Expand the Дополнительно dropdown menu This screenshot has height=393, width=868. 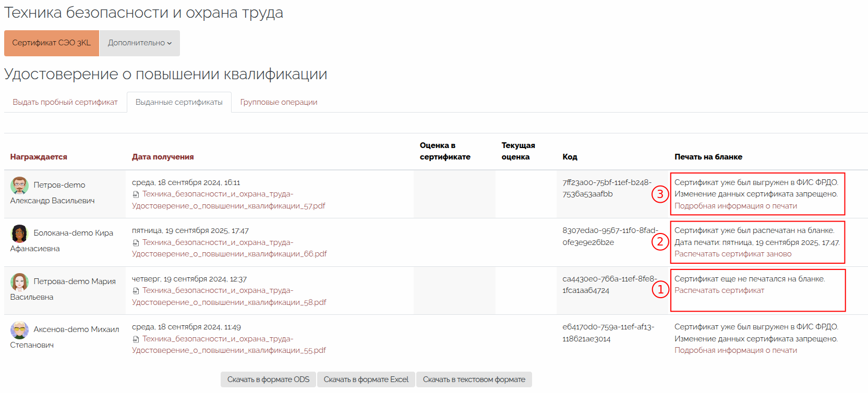[139, 43]
